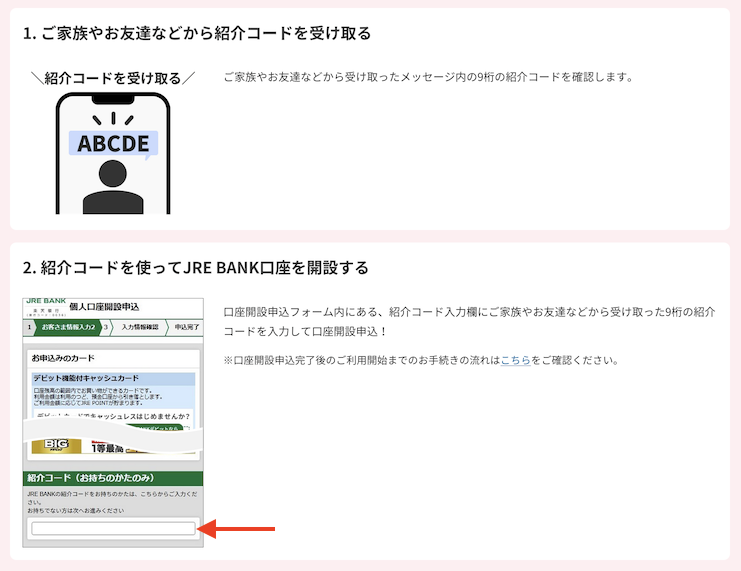Click the referral code input box in screenshot
The height and width of the screenshot is (571, 741).
pyautogui.click(x=113, y=528)
